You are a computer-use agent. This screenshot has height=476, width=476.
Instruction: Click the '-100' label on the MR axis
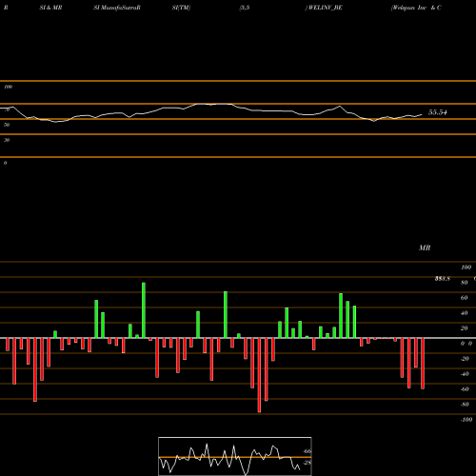466,420
